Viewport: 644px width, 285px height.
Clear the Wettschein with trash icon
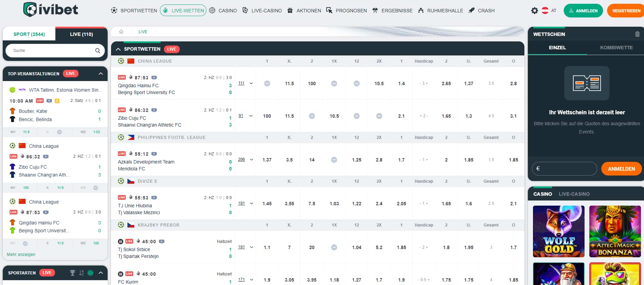click(x=637, y=34)
